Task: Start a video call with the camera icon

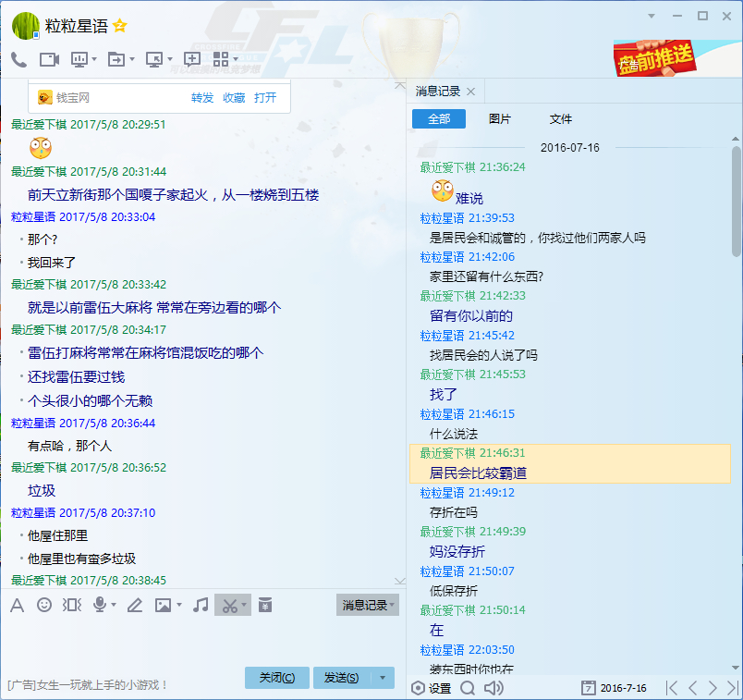Action: 49,60
